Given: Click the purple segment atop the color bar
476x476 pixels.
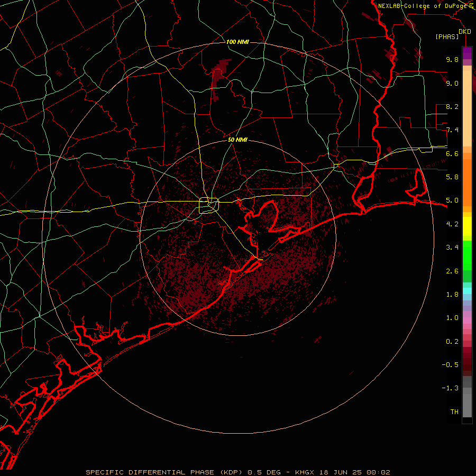Looking at the screenshot, I should [x=467, y=53].
